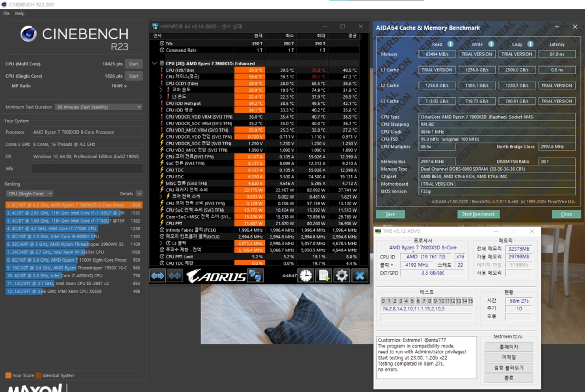Click Memory Latency value 61.0 ns
The width and height of the screenshot is (585, 392).
tap(557, 54)
